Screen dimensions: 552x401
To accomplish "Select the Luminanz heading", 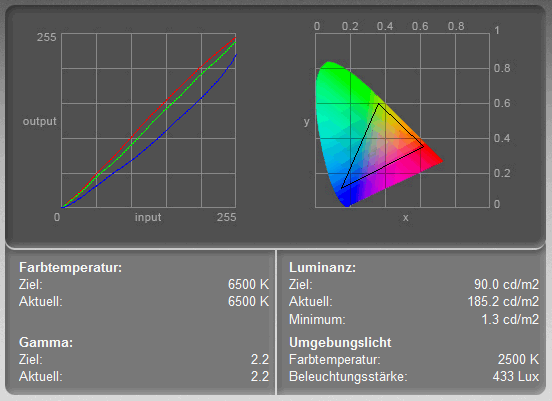I will pyautogui.click(x=322, y=268).
